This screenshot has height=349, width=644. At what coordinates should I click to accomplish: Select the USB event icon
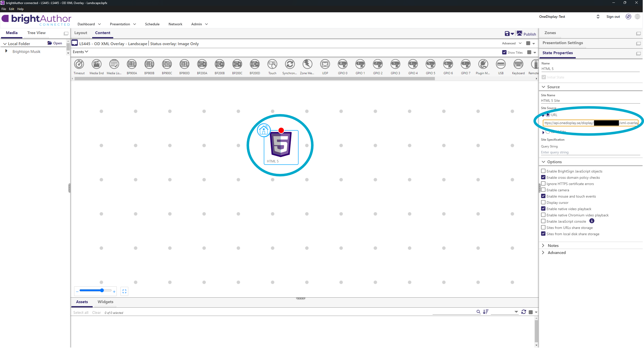coord(501,64)
